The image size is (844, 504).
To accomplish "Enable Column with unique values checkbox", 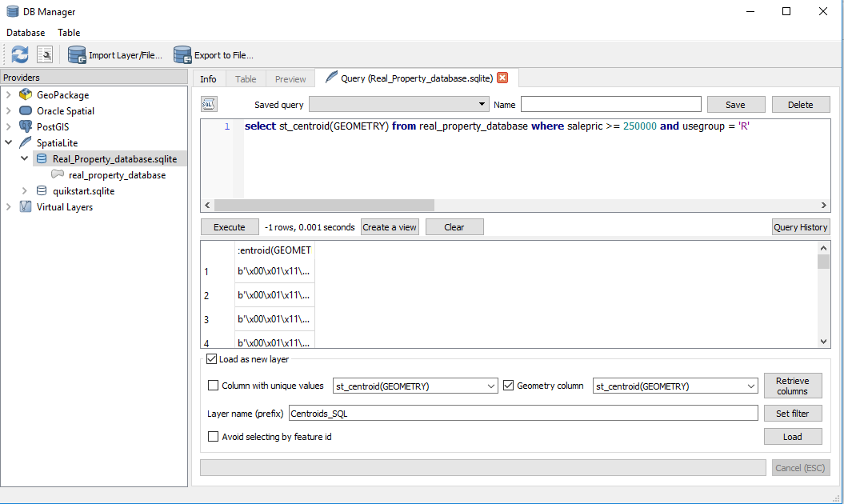I will [x=213, y=386].
